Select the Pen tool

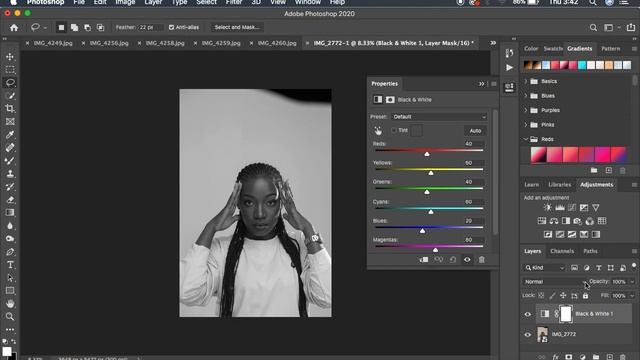pyautogui.click(x=10, y=252)
